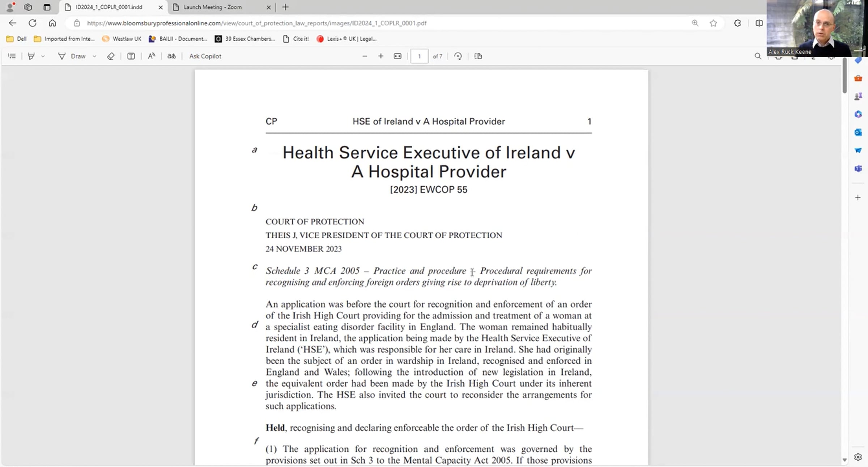This screenshot has width=868, height=467.
Task: Toggle the page view icon
Action: tap(478, 56)
